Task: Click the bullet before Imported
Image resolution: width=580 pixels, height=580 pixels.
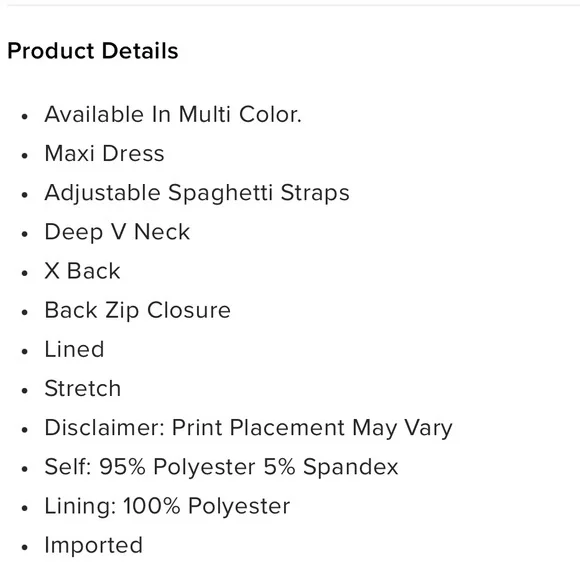Action: click(25, 547)
